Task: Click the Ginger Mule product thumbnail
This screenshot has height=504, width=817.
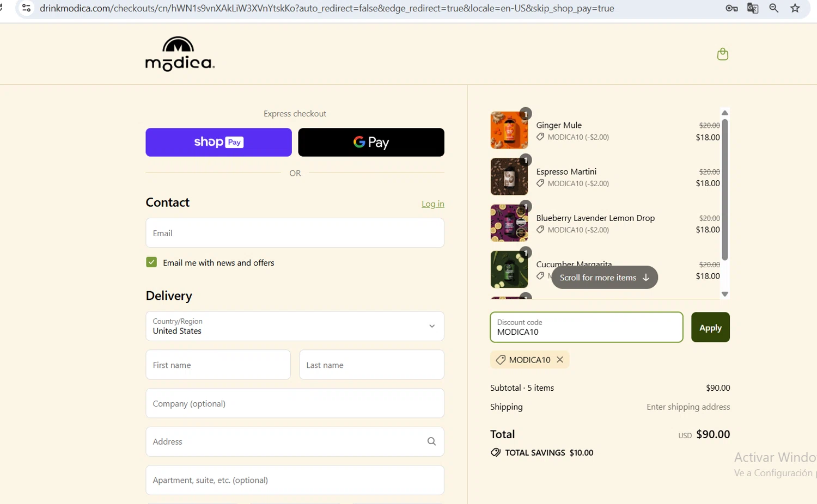Action: point(509,130)
